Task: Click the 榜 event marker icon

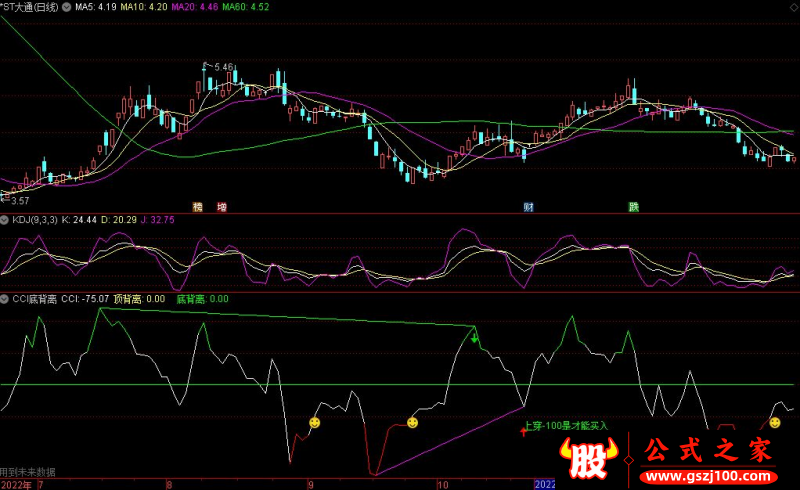Action: pos(197,207)
